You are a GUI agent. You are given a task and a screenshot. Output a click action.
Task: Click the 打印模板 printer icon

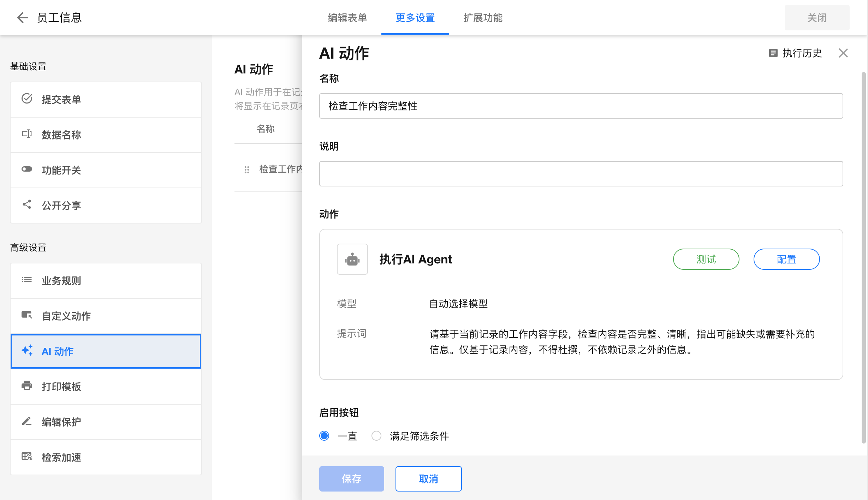pyautogui.click(x=27, y=386)
